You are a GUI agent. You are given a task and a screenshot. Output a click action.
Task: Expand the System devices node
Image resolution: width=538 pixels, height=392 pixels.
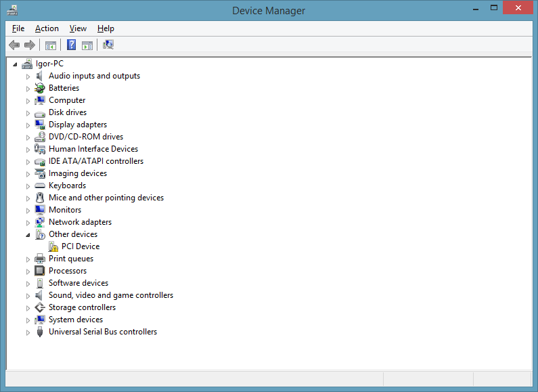28,320
